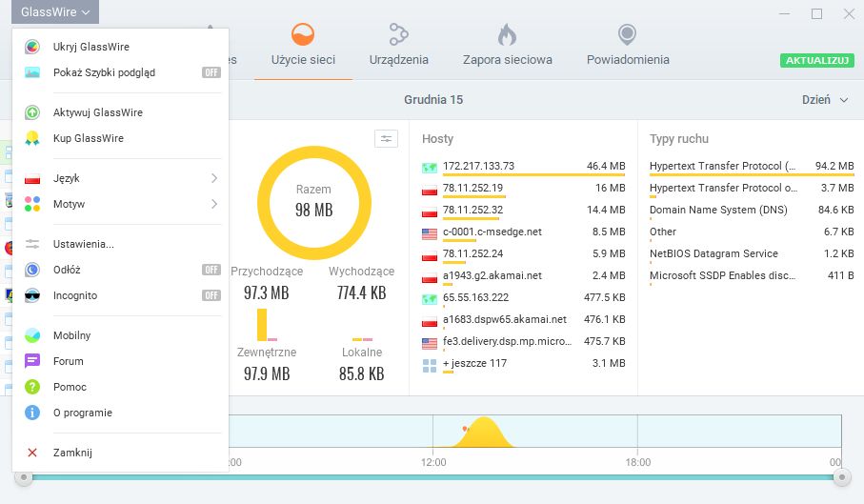Select Domain Name System (DNS) row

point(752,211)
